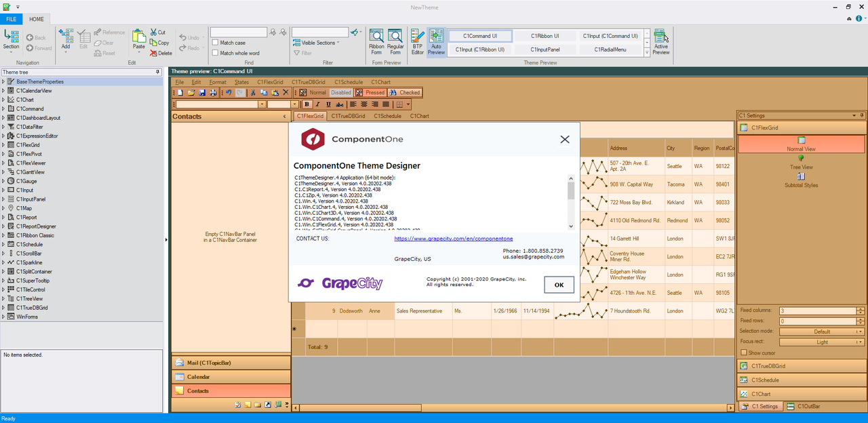Select the C1RadialMenu theme preview button
868x423 pixels.
tap(610, 49)
